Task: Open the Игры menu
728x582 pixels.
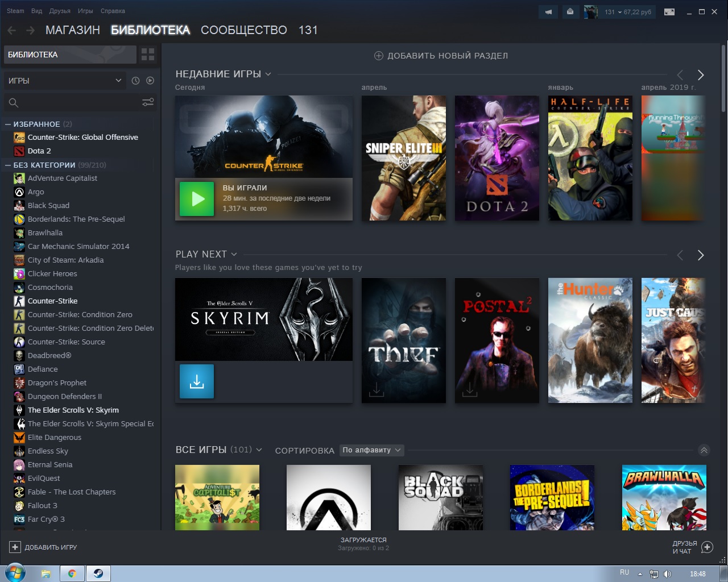Action: point(85,11)
